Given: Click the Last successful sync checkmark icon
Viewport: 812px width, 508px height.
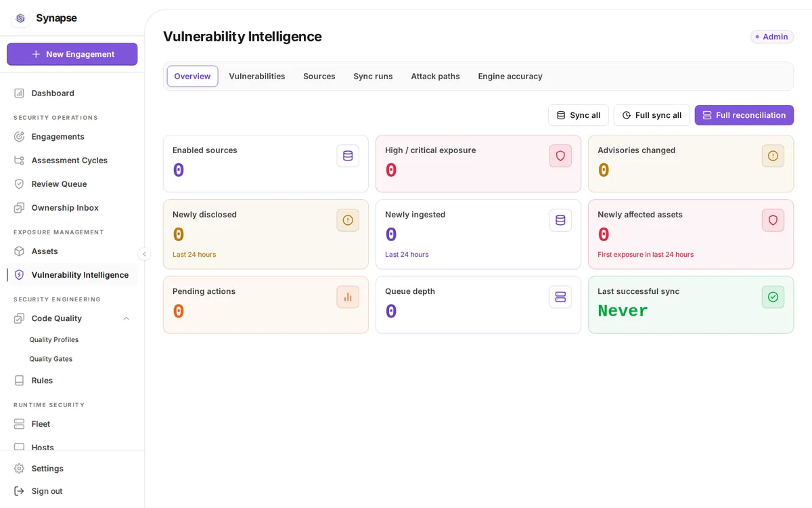Looking at the screenshot, I should (773, 297).
